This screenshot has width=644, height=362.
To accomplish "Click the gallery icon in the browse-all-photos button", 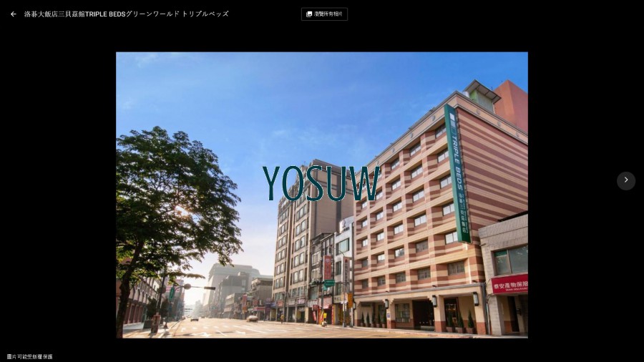I will pos(309,14).
